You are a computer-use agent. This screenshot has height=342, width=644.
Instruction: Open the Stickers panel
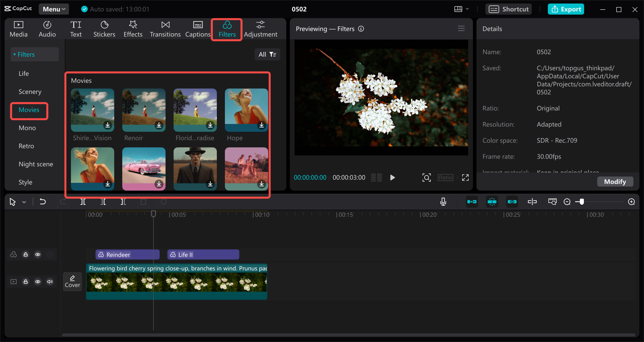point(104,29)
